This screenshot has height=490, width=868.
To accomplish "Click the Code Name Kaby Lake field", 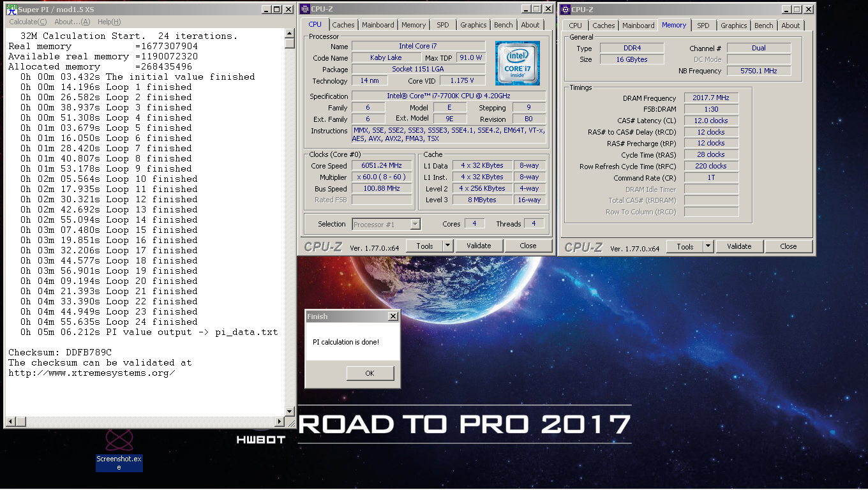I will (x=386, y=57).
